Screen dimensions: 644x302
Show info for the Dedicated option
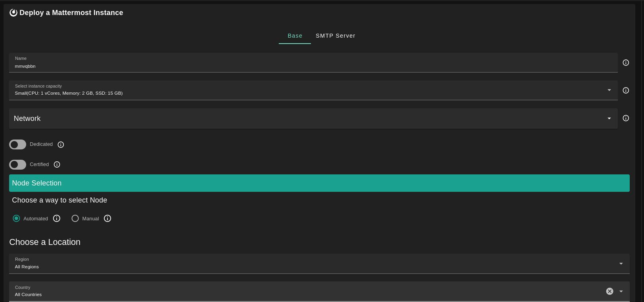click(61, 145)
